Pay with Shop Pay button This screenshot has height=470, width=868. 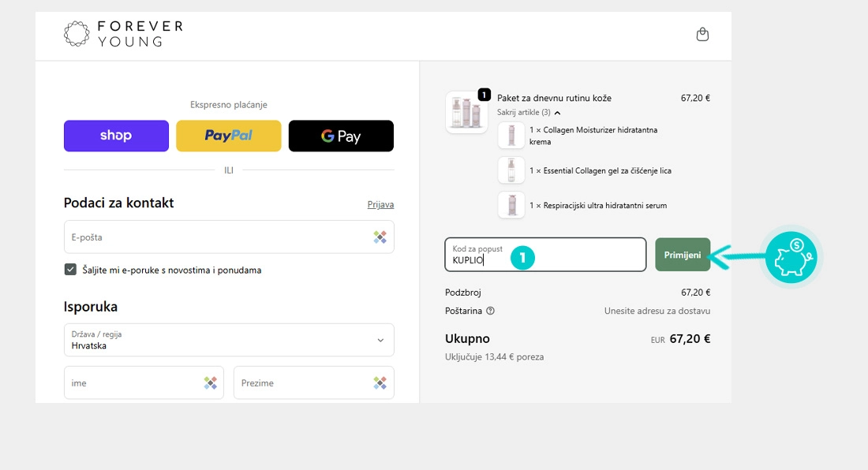116,136
